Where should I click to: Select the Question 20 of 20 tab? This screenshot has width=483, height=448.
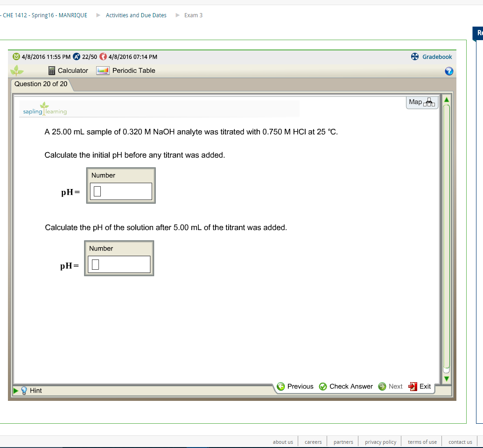point(41,84)
